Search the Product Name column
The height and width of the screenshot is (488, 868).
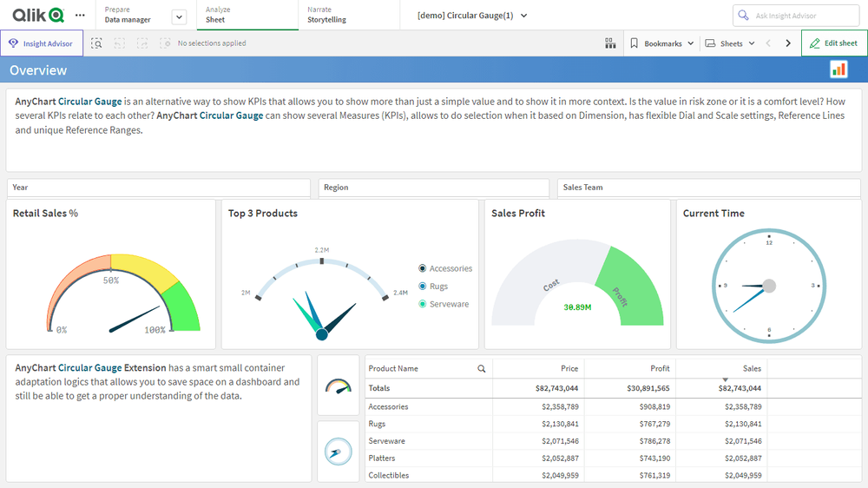(x=482, y=369)
